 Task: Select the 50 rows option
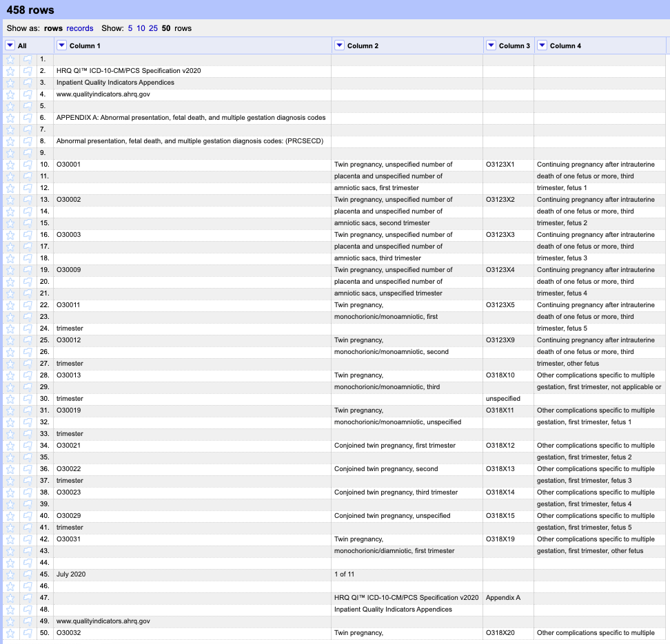pos(166,28)
